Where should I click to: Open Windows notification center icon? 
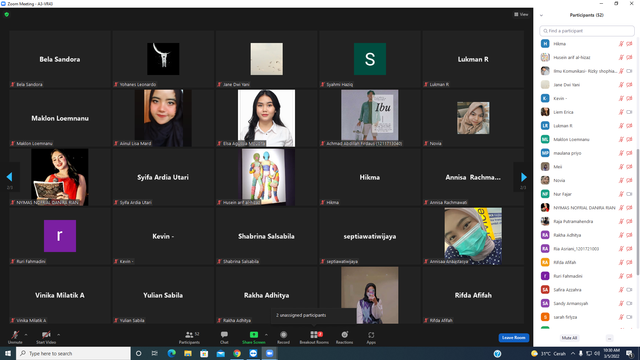pos(630,353)
